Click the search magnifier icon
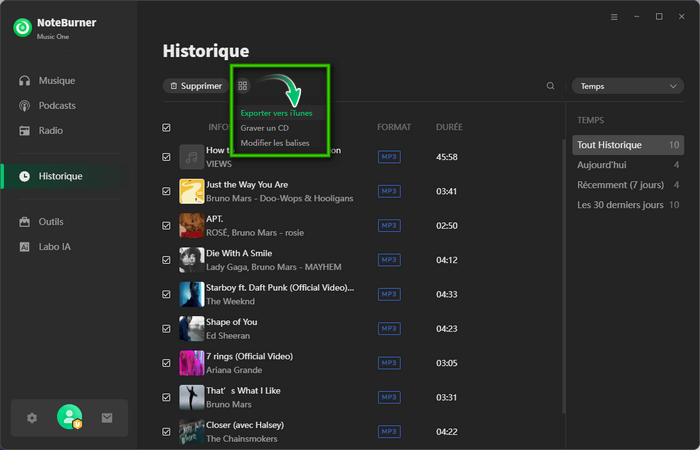Screen dimensions: 700x450 (550, 86)
